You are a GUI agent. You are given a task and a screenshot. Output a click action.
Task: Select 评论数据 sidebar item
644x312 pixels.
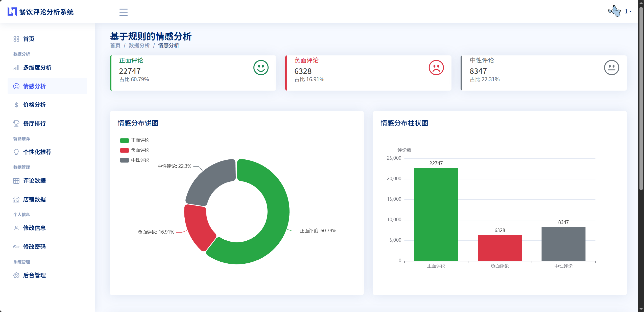click(34, 181)
